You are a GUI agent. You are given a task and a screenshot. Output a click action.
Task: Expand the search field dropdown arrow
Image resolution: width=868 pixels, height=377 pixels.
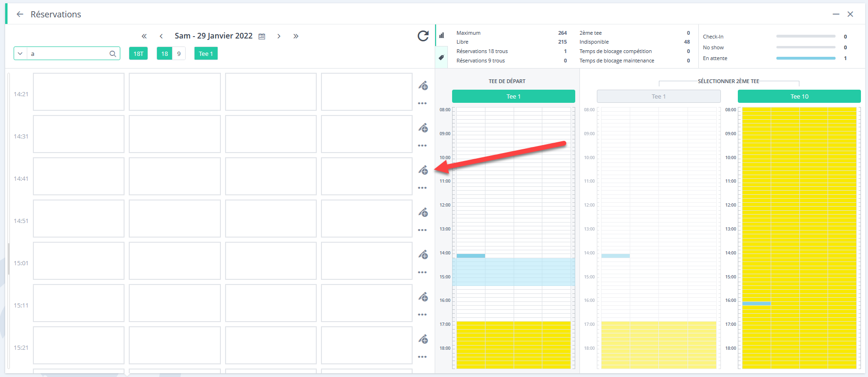20,54
